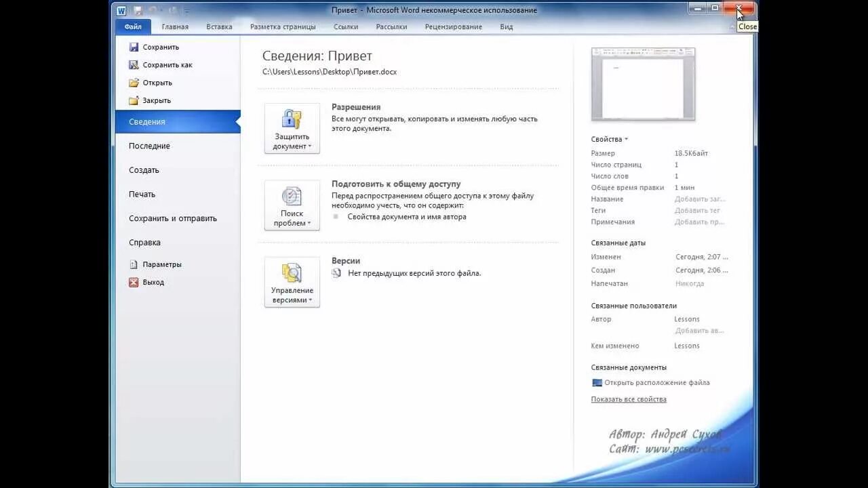Switch to the Разметка страницы tab
The image size is (868, 488).
283,27
